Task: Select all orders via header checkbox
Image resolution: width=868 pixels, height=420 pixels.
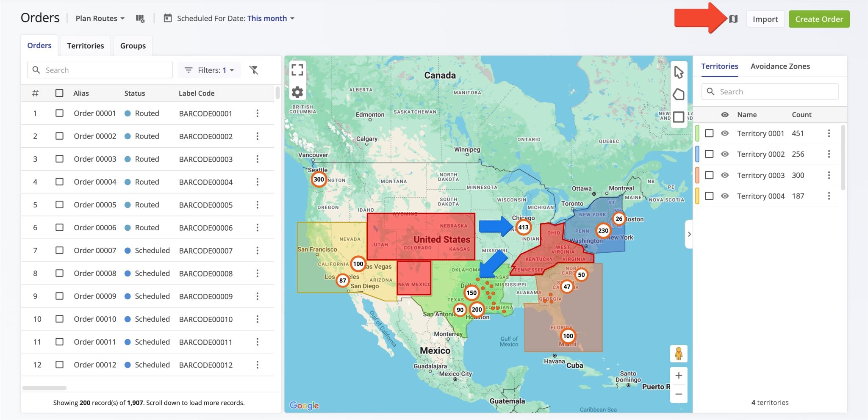Action: coord(59,93)
